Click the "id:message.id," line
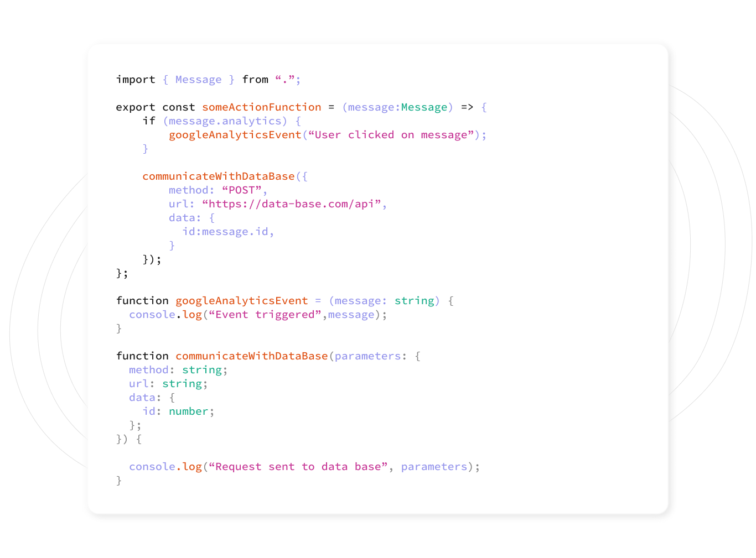This screenshot has width=756, height=558. 229,232
